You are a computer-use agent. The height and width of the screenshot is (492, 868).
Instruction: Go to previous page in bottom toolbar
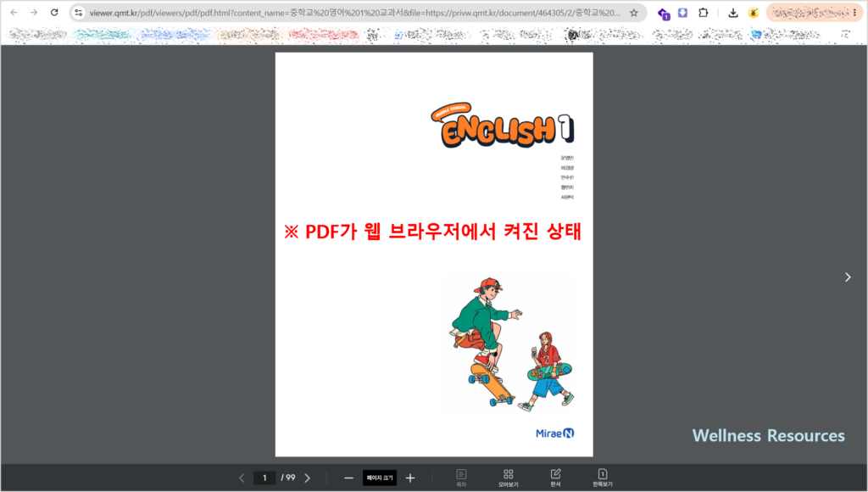click(x=242, y=478)
